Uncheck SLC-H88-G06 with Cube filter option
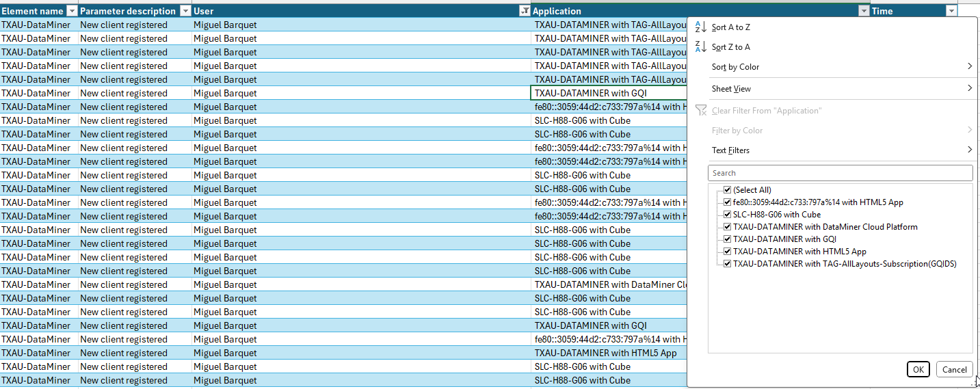 tap(728, 215)
